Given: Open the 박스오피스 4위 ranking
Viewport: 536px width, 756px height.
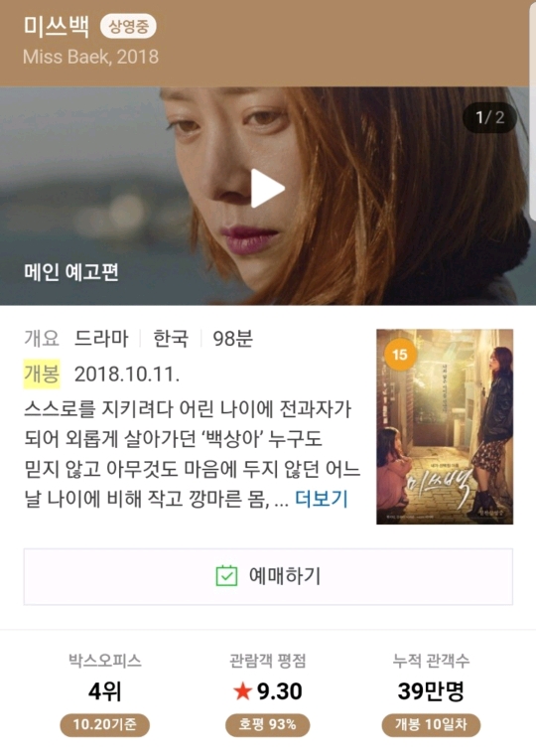Looking at the screenshot, I should point(105,692).
